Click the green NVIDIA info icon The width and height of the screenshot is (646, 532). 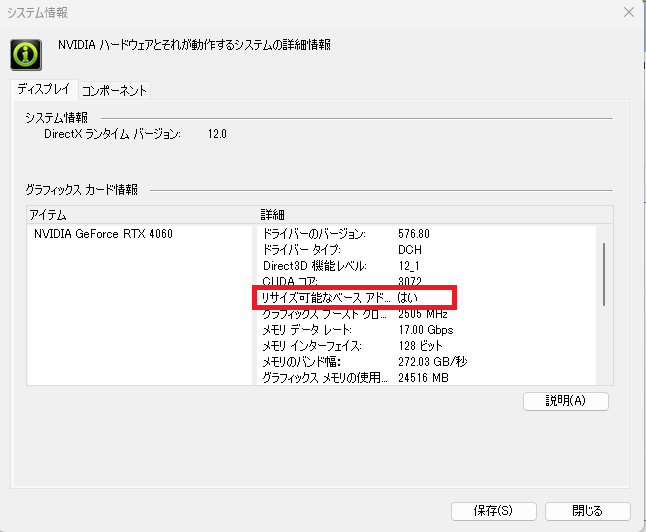(x=26, y=55)
